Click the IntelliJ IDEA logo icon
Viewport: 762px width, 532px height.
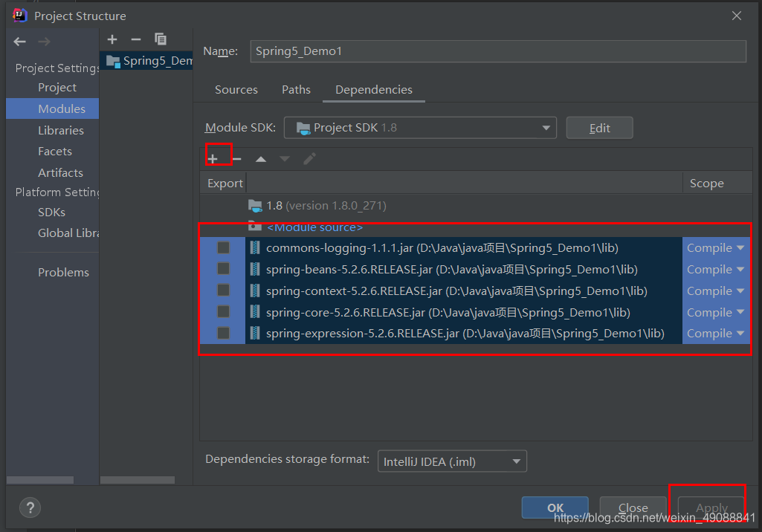point(20,16)
